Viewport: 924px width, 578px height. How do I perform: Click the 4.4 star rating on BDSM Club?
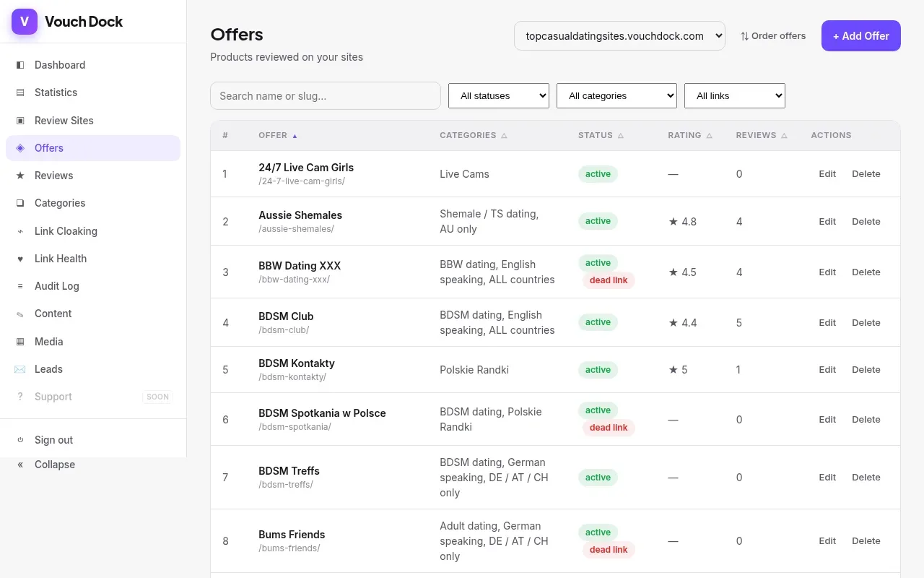click(682, 323)
